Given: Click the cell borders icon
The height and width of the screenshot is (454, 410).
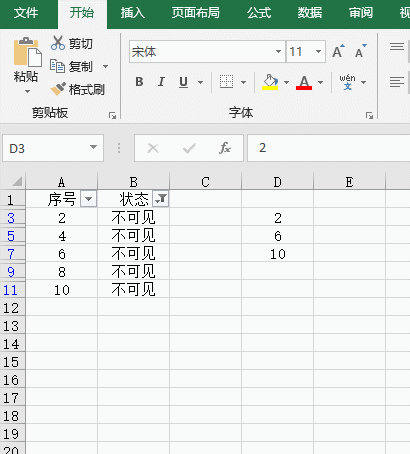Looking at the screenshot, I should coord(226,82).
